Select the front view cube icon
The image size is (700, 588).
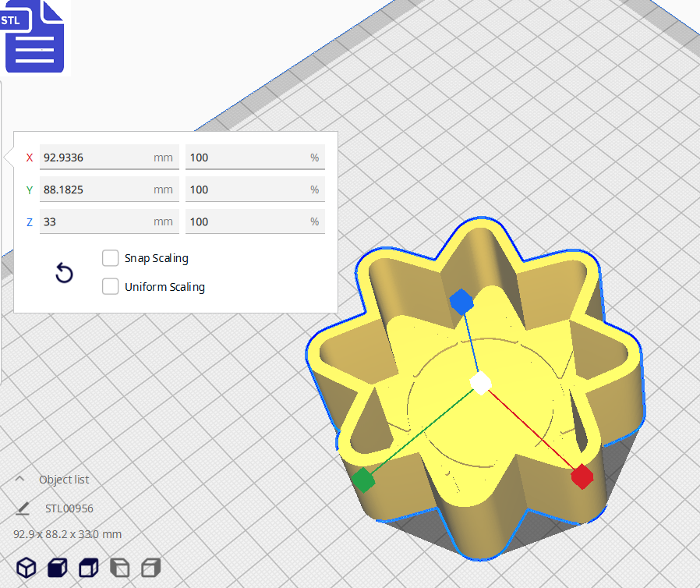click(58, 567)
